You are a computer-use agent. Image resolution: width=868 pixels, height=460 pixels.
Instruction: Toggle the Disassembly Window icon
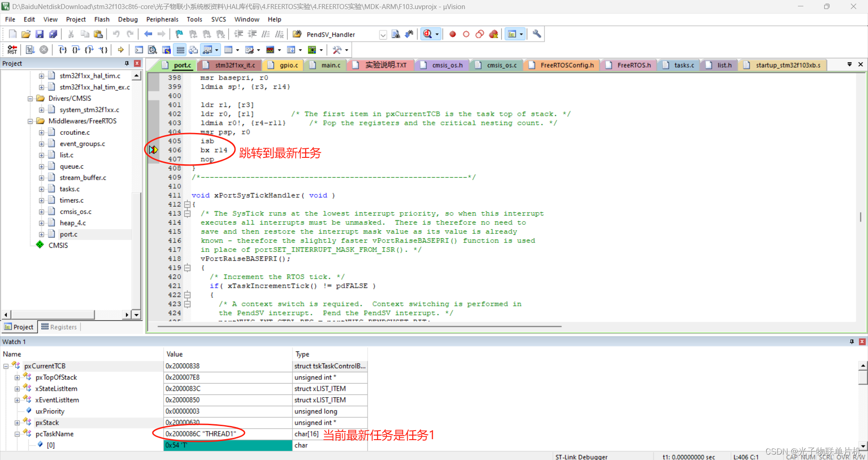click(152, 50)
